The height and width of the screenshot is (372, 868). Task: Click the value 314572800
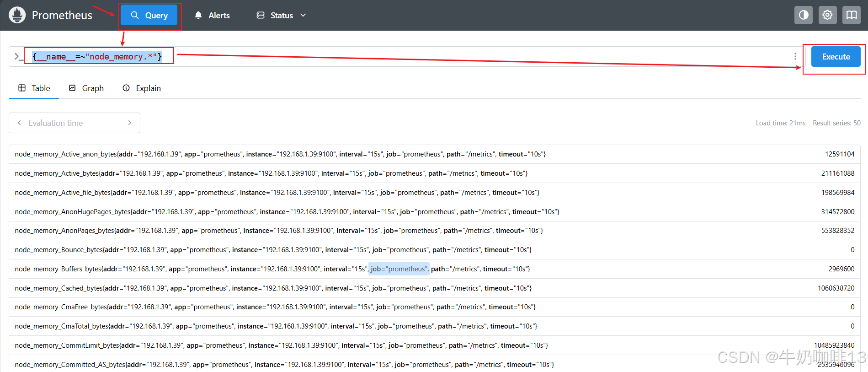[838, 212]
